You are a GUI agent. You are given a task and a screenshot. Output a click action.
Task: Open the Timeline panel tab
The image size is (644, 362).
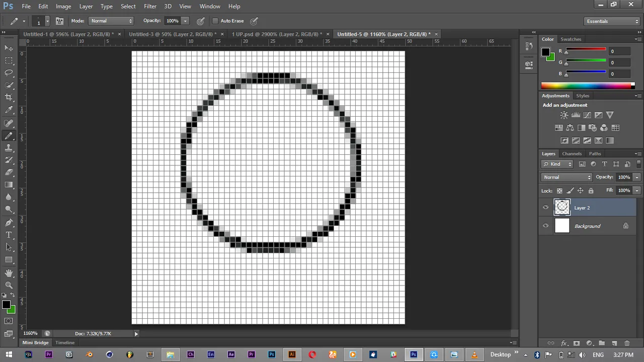[65, 342]
